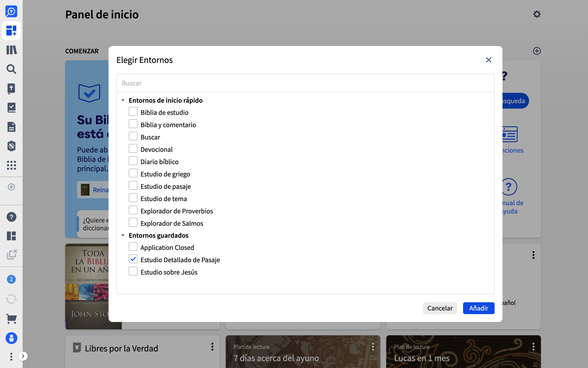
Task: Click the Añadir button
Action: (x=479, y=308)
